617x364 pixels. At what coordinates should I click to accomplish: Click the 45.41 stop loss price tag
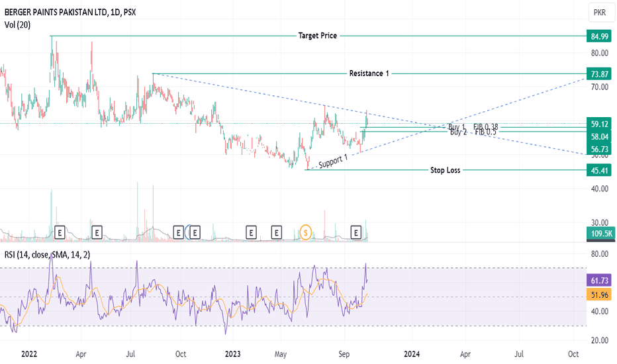[x=599, y=170]
